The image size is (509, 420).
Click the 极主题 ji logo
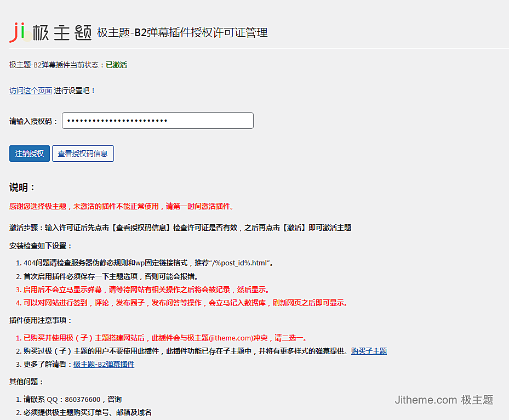(50, 32)
